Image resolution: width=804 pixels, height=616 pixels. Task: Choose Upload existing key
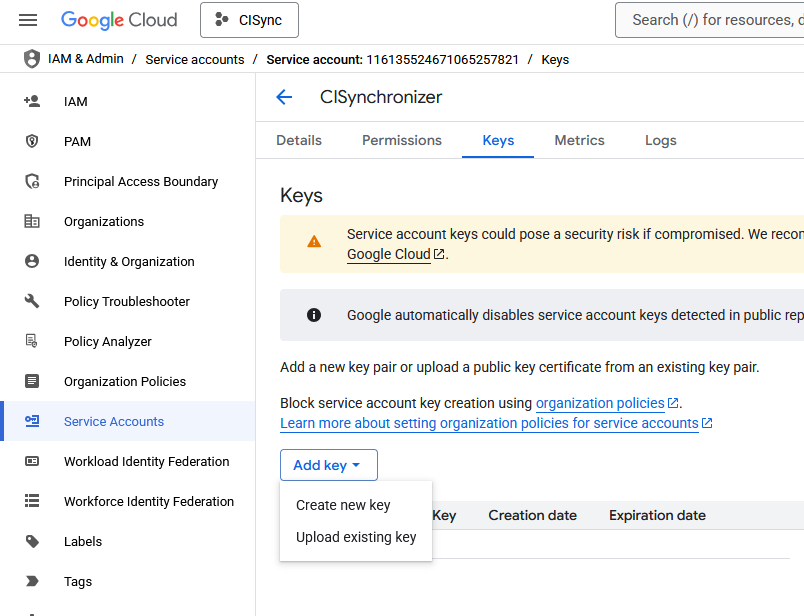356,537
